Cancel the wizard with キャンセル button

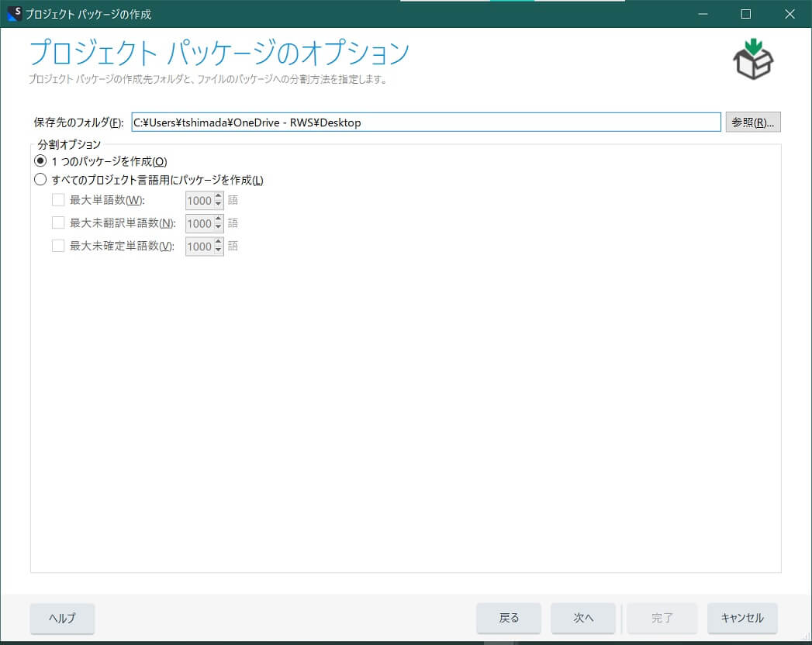pos(742,618)
